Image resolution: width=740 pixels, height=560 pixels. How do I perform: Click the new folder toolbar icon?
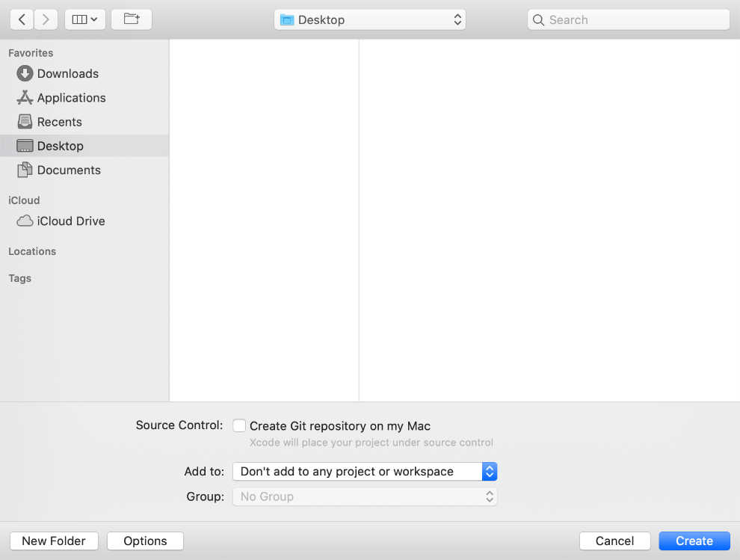132,19
